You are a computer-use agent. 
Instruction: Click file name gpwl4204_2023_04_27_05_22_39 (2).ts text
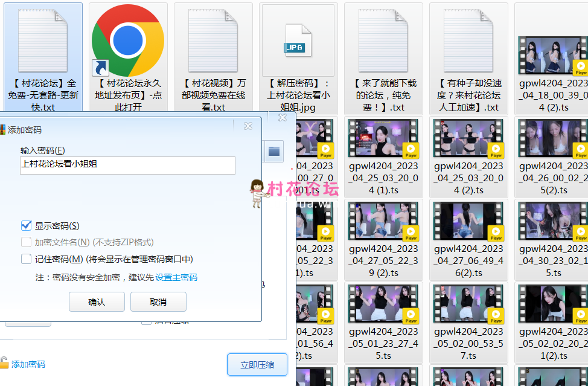pyautogui.click(x=383, y=261)
